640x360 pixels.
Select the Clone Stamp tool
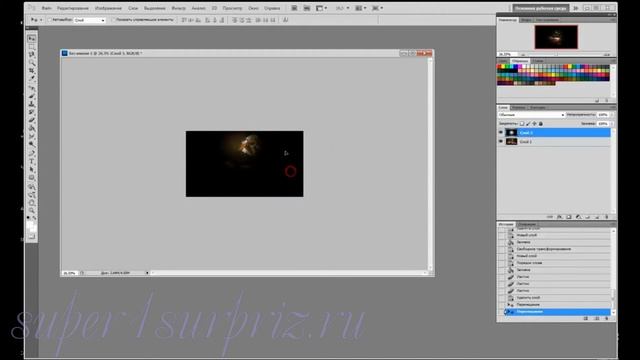(32, 104)
